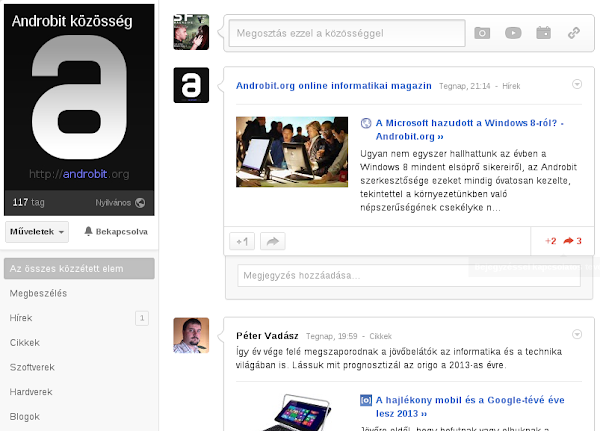Screen dimensions: 600x431
Task: Share the Microsoft post with the arrow button
Action: point(272,242)
